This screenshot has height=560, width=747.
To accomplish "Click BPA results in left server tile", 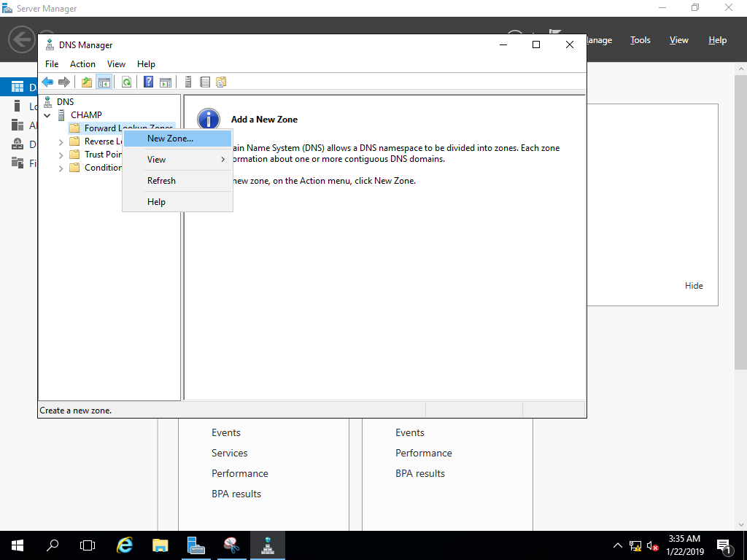I will click(x=236, y=494).
